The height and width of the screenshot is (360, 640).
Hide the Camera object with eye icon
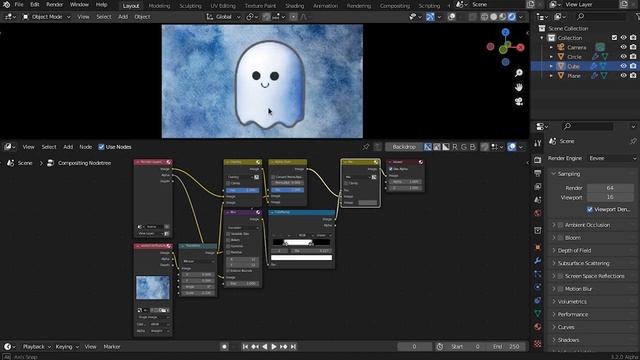pos(623,47)
